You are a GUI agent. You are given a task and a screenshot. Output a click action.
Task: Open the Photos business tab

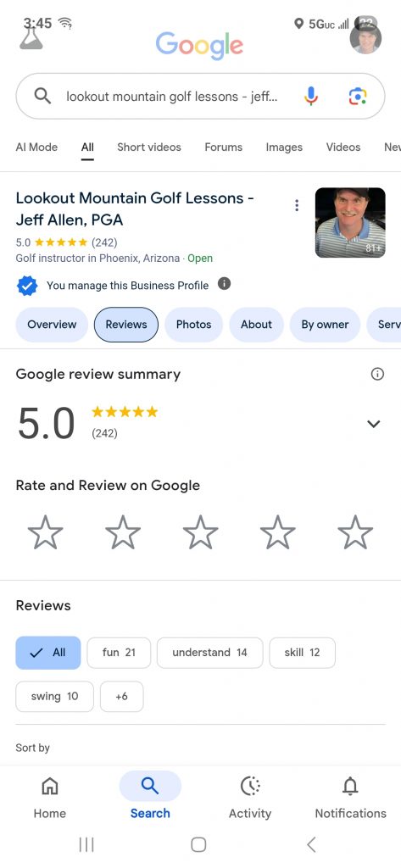(x=194, y=325)
